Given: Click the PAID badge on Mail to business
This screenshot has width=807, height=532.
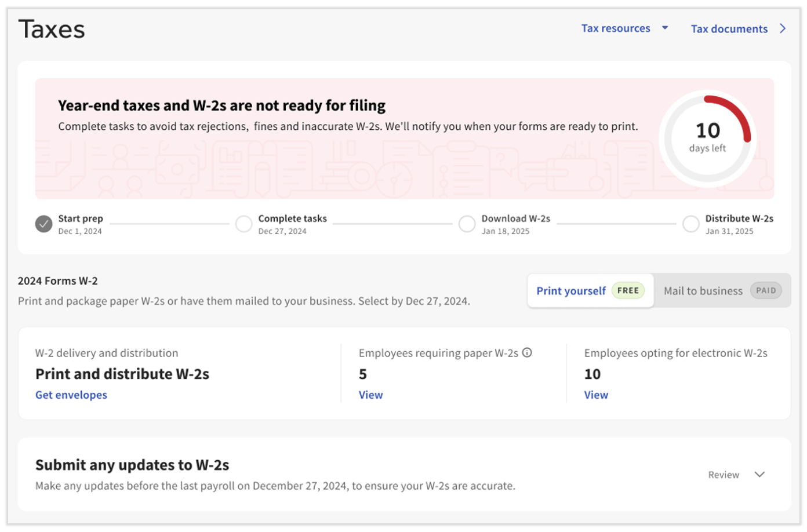Looking at the screenshot, I should coord(766,290).
